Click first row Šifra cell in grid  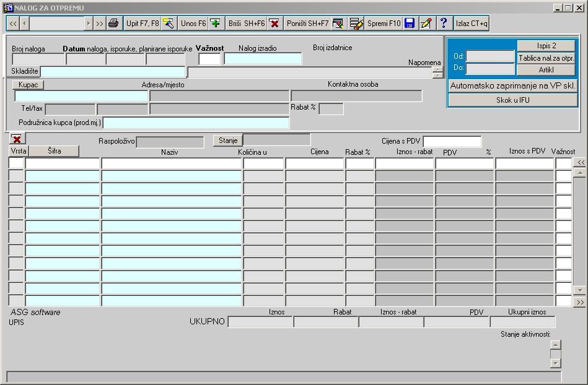point(63,163)
